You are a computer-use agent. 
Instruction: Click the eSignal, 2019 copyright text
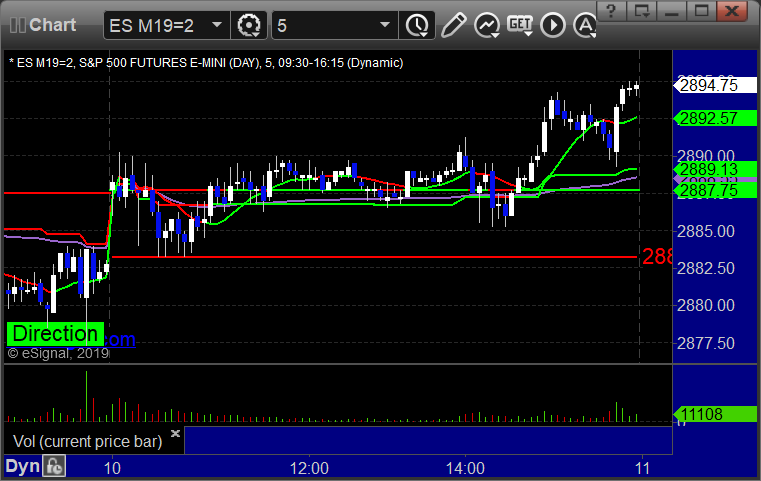click(58, 353)
